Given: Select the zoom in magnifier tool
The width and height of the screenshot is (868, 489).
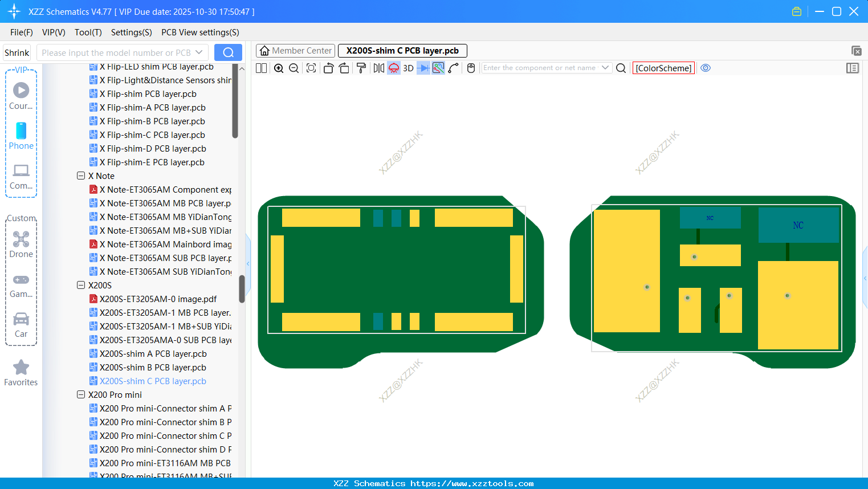Looking at the screenshot, I should [279, 68].
